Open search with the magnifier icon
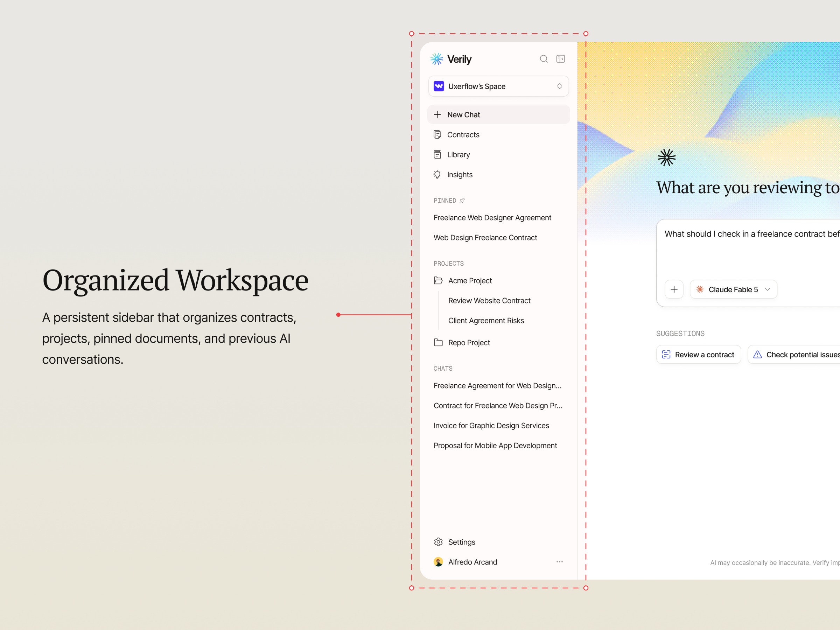Screen dimensions: 840x630 544,59
